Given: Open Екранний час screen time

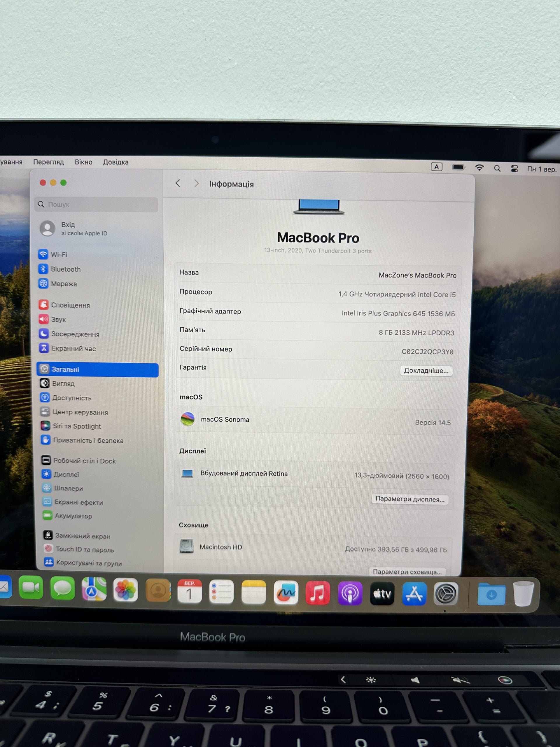Looking at the screenshot, I should click(x=67, y=348).
